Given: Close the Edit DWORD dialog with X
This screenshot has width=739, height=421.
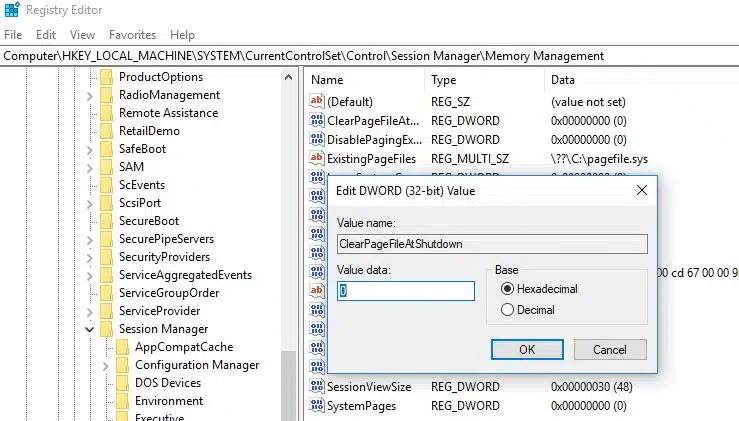Looking at the screenshot, I should coord(641,190).
